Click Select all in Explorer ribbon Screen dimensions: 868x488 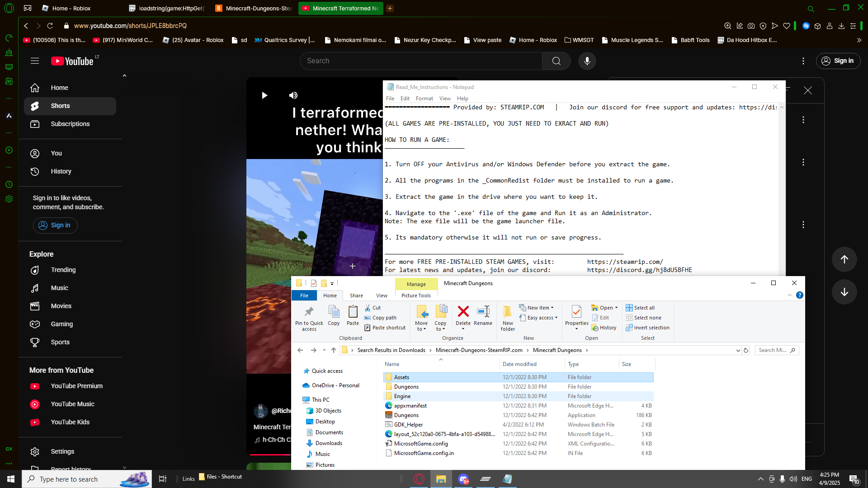[640, 308]
